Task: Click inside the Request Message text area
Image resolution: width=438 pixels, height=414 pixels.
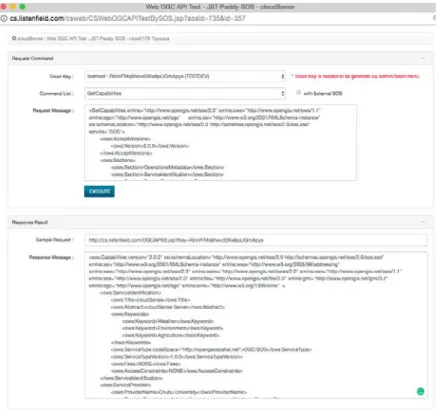Action: point(220,142)
